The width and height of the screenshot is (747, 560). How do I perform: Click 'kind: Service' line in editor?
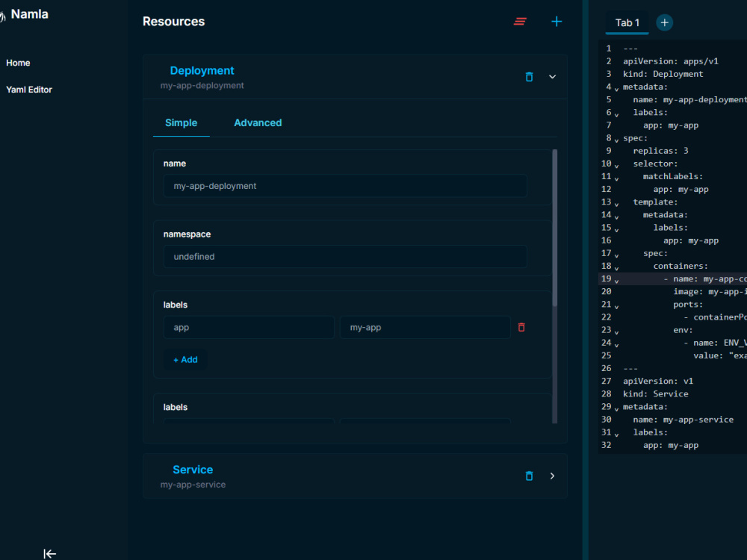point(656,393)
